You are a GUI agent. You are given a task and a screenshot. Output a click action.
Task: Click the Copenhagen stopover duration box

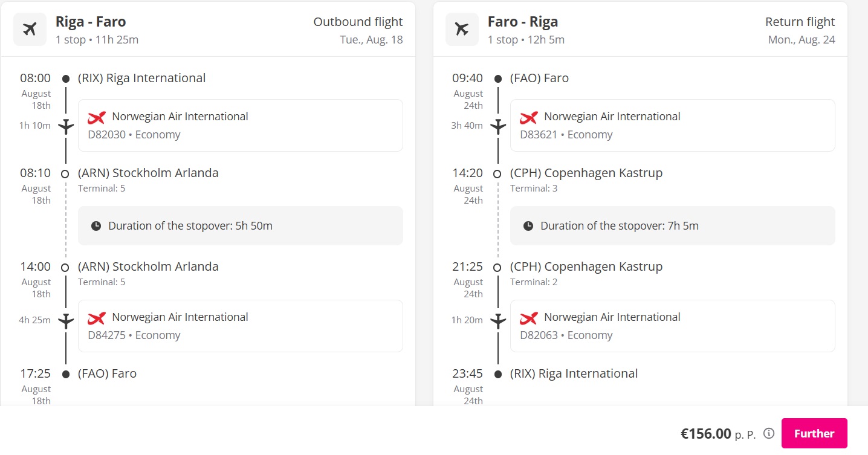coord(673,226)
